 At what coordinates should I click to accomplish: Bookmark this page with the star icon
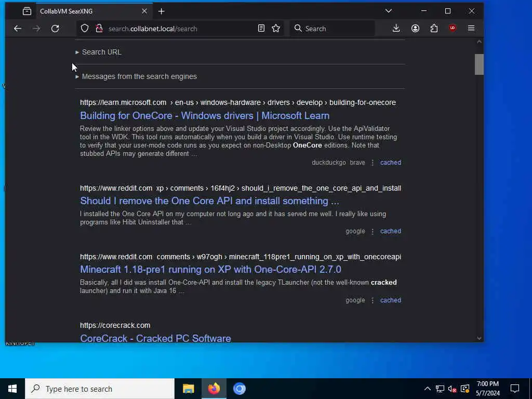click(276, 29)
